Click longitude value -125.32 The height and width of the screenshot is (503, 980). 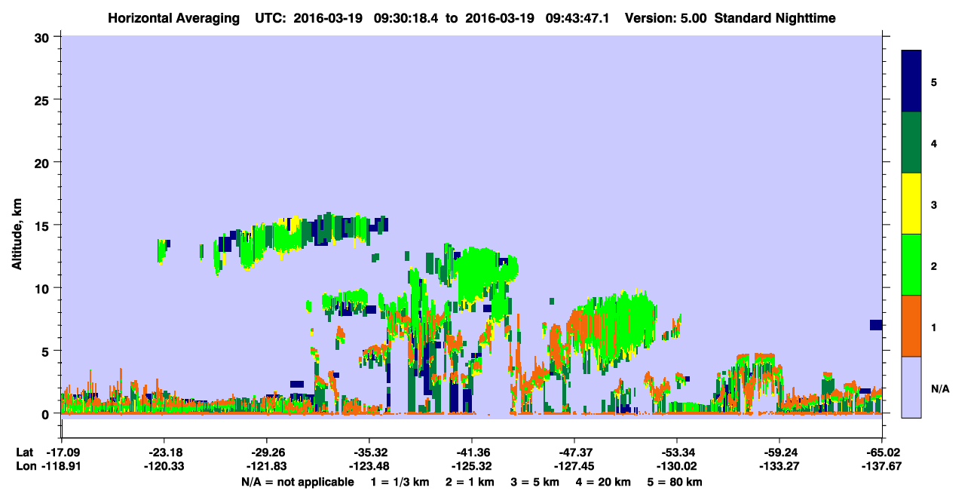tap(471, 467)
